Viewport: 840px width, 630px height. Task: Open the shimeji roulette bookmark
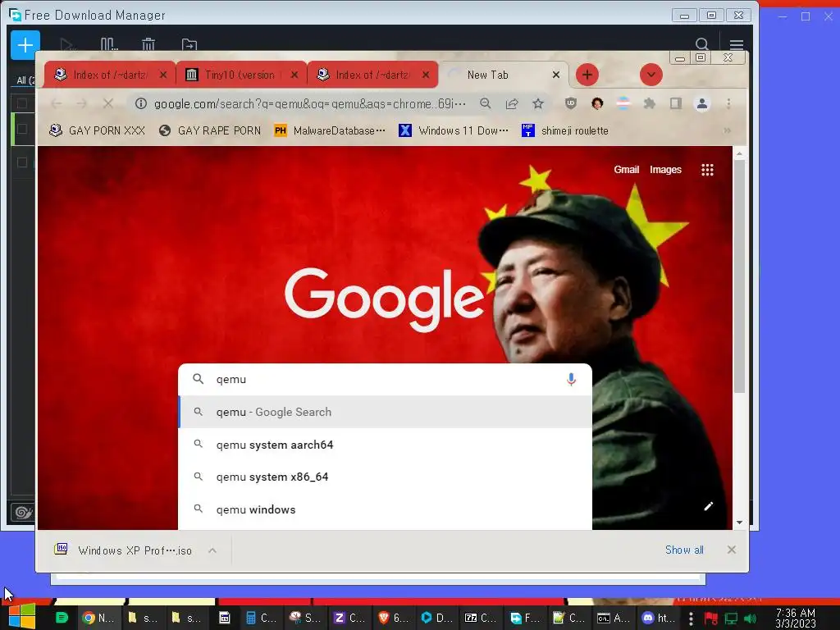pos(565,130)
